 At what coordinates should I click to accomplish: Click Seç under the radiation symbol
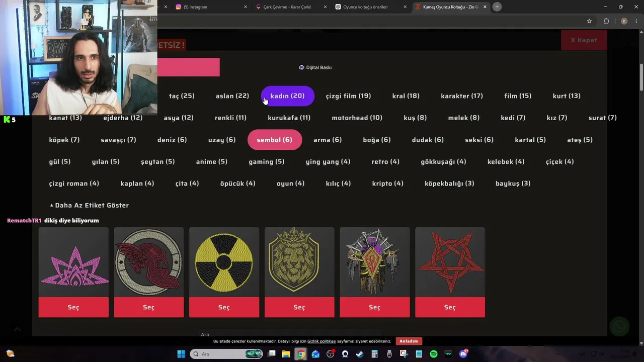coord(224,307)
